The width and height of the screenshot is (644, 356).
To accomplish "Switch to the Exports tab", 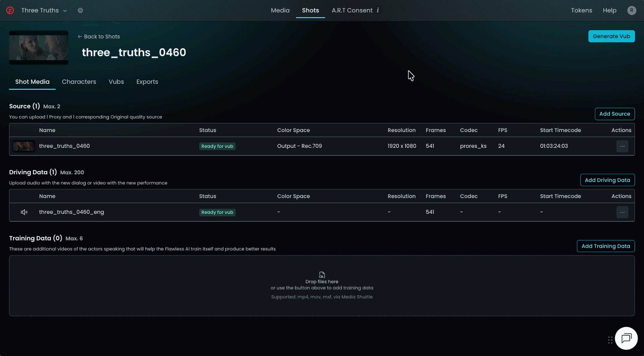I will coord(147,82).
